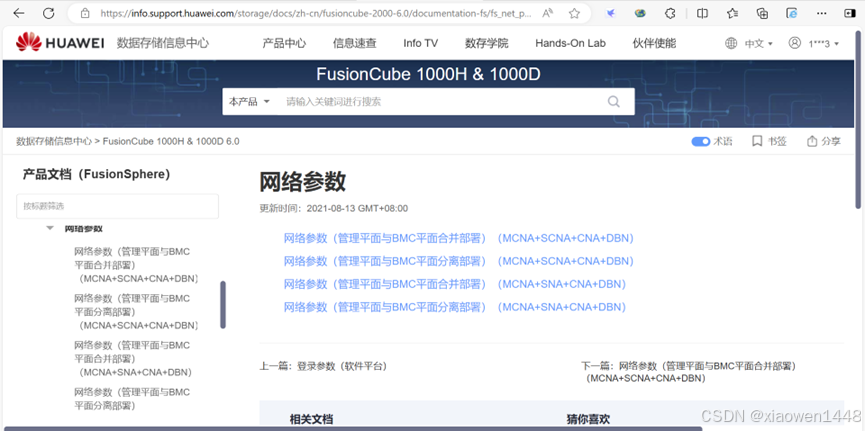Open the 伙伴使能 menu
The height and width of the screenshot is (431, 865).
tap(654, 43)
